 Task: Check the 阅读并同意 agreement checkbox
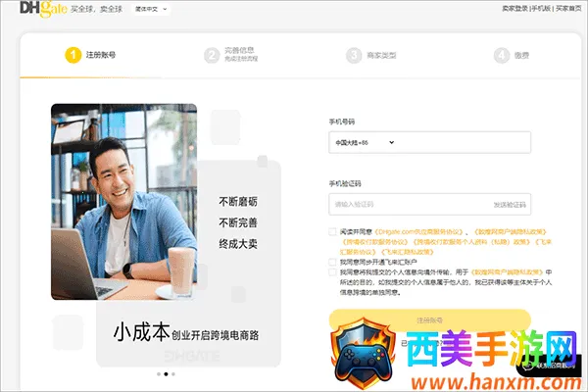click(x=332, y=231)
